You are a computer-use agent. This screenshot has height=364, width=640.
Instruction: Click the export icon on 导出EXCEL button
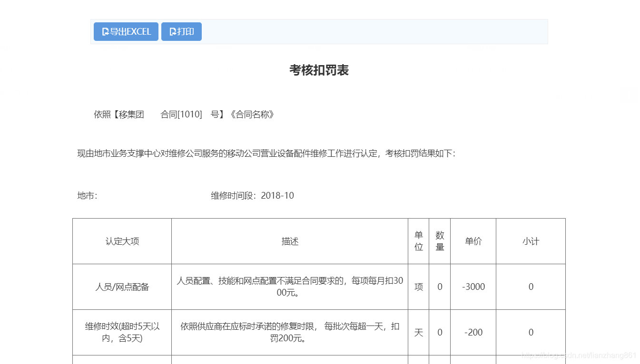coord(106,32)
